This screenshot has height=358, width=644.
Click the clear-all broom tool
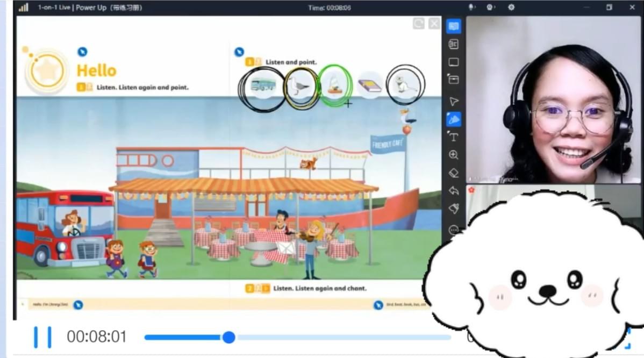coord(453,209)
